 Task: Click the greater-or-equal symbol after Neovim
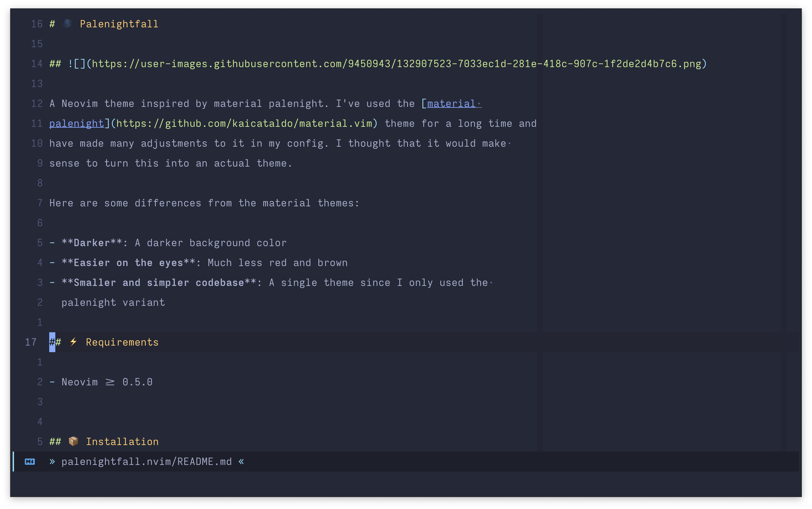tap(110, 382)
